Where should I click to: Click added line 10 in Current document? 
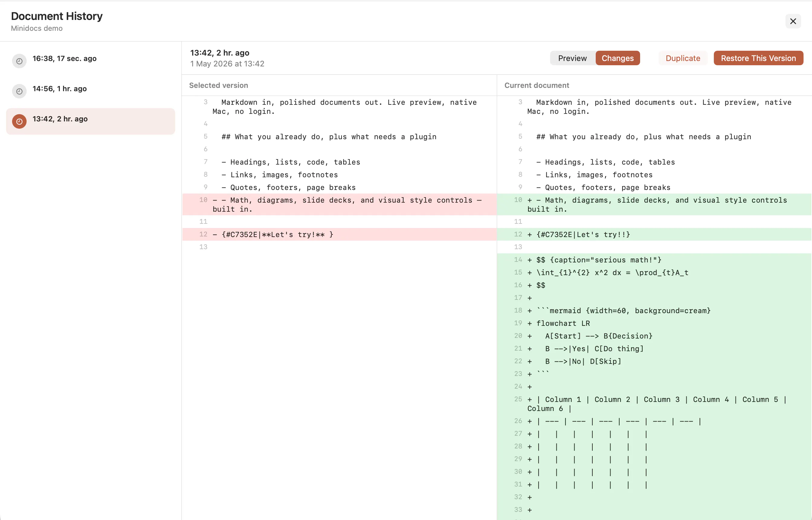click(x=654, y=205)
